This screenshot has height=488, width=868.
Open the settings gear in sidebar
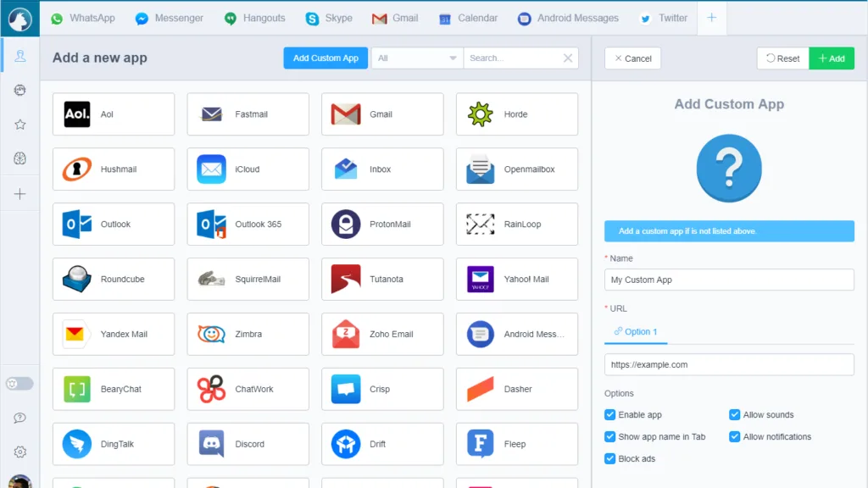click(20, 452)
